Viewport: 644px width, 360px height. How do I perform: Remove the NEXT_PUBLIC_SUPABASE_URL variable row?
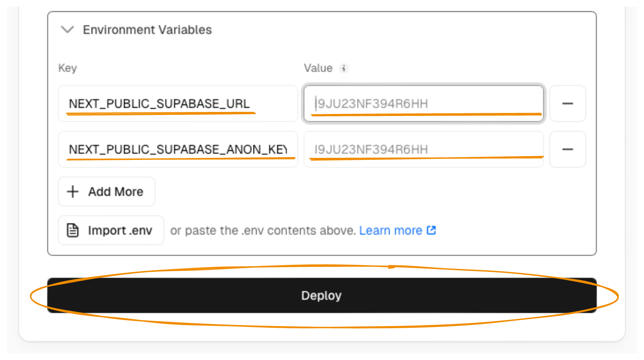coord(568,104)
